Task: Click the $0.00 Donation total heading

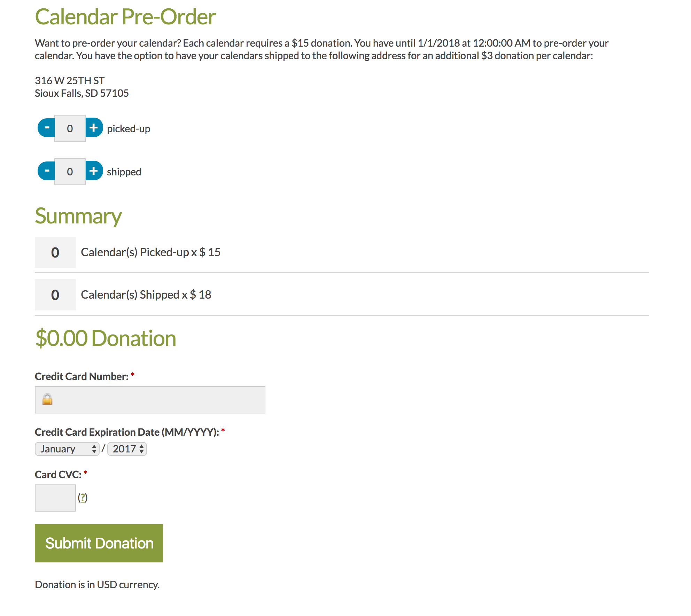Action: tap(106, 338)
